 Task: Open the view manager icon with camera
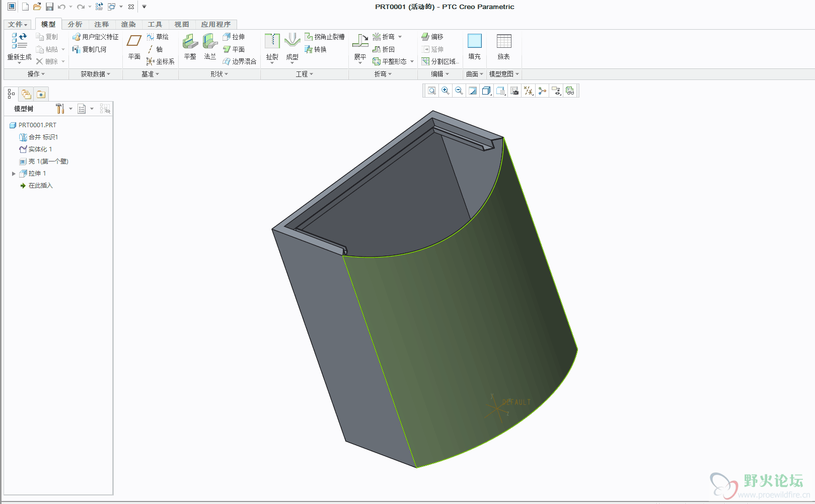[514, 91]
